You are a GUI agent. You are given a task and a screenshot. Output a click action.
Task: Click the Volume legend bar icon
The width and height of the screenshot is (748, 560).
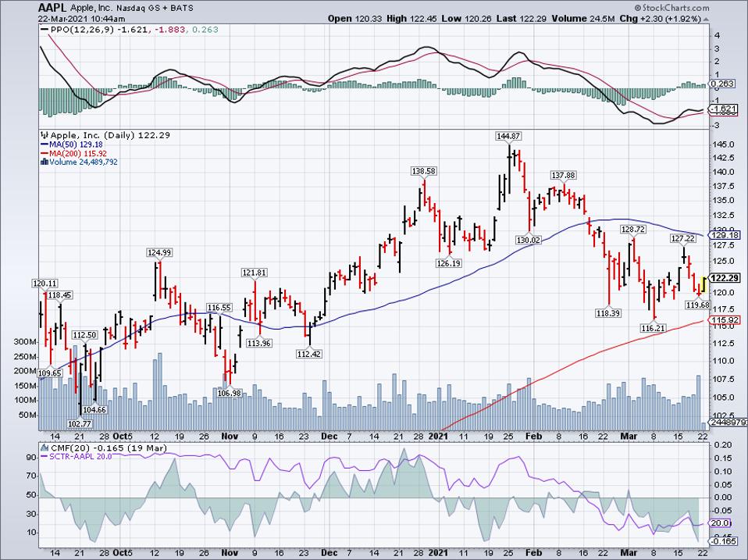pyautogui.click(x=43, y=162)
